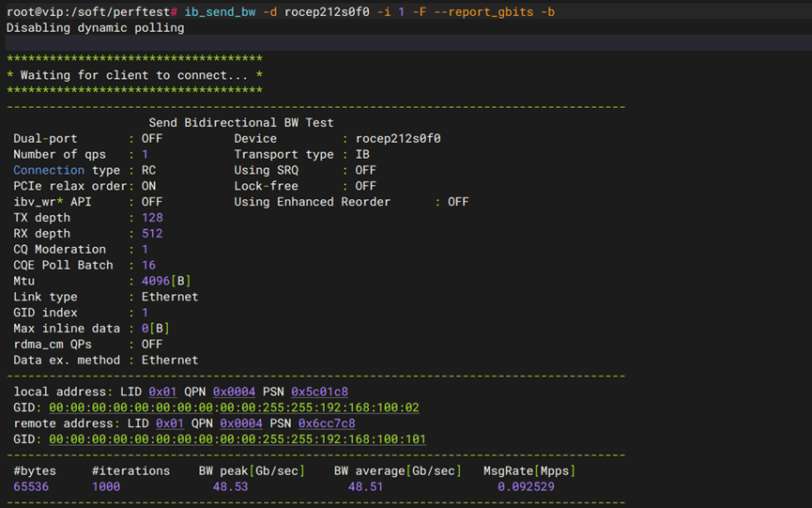Viewport: 812px width, 508px height.
Task: Click the iterations value 1000
Action: [x=106, y=487]
